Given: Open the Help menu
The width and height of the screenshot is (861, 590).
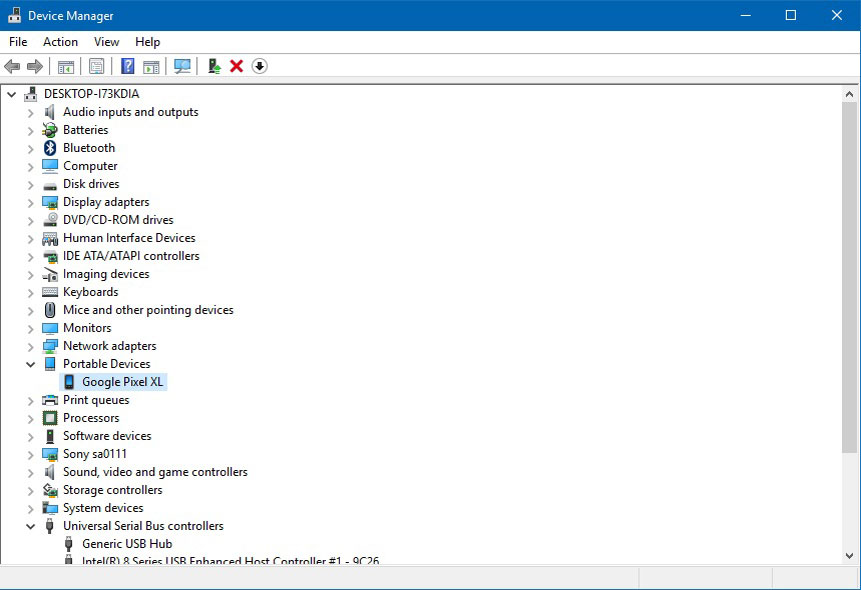Looking at the screenshot, I should coord(148,42).
